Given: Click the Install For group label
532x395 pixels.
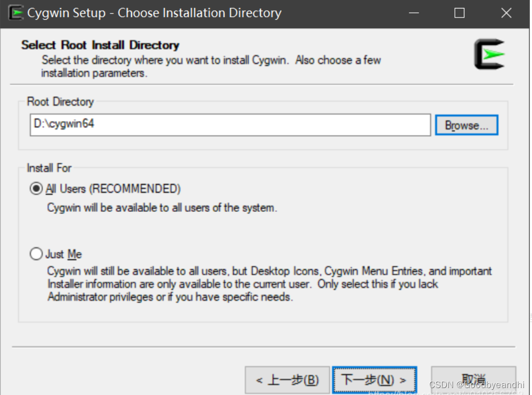Looking at the screenshot, I should 48,168.
